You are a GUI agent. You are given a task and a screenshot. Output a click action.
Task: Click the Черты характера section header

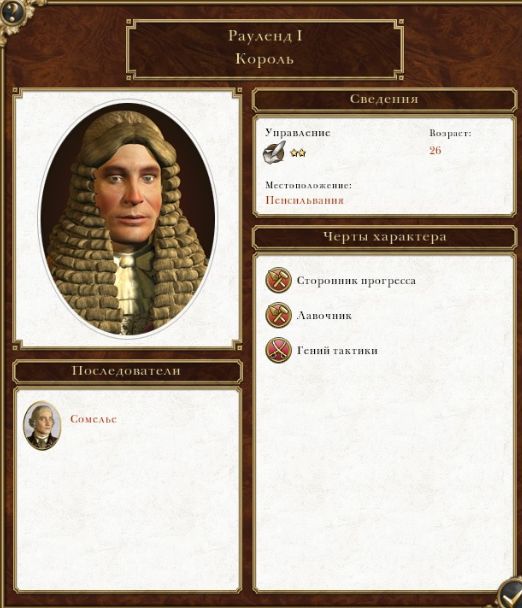tap(384, 237)
